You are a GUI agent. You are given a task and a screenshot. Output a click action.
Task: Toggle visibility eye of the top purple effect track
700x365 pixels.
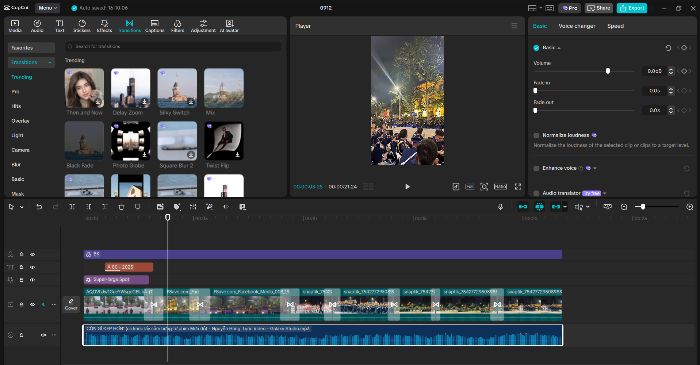tap(32, 254)
